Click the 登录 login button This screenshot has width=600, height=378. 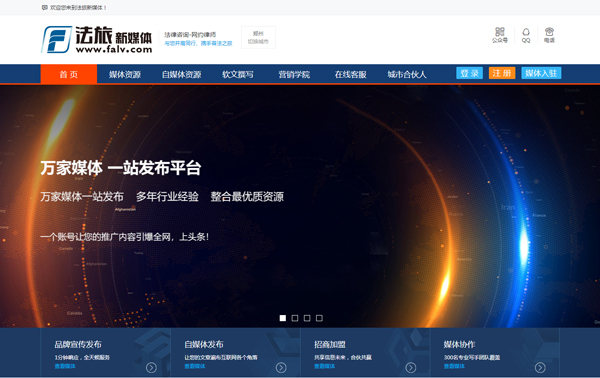coord(470,73)
